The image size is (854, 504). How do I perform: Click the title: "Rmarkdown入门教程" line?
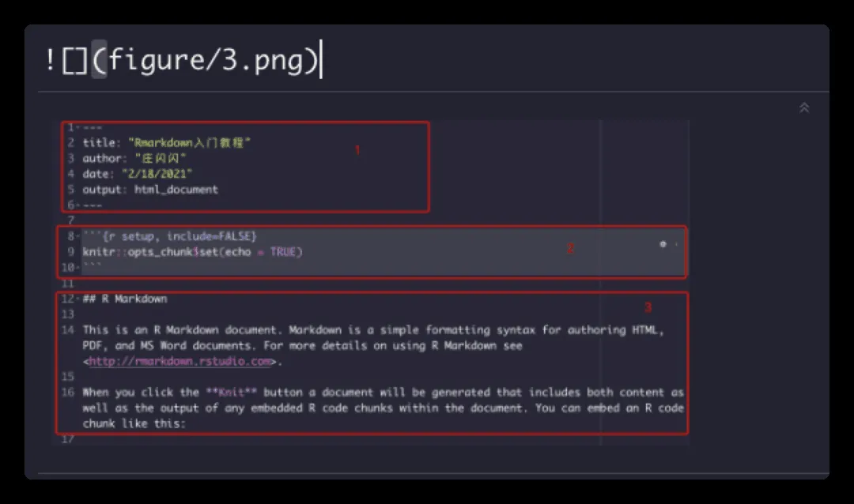tap(166, 143)
